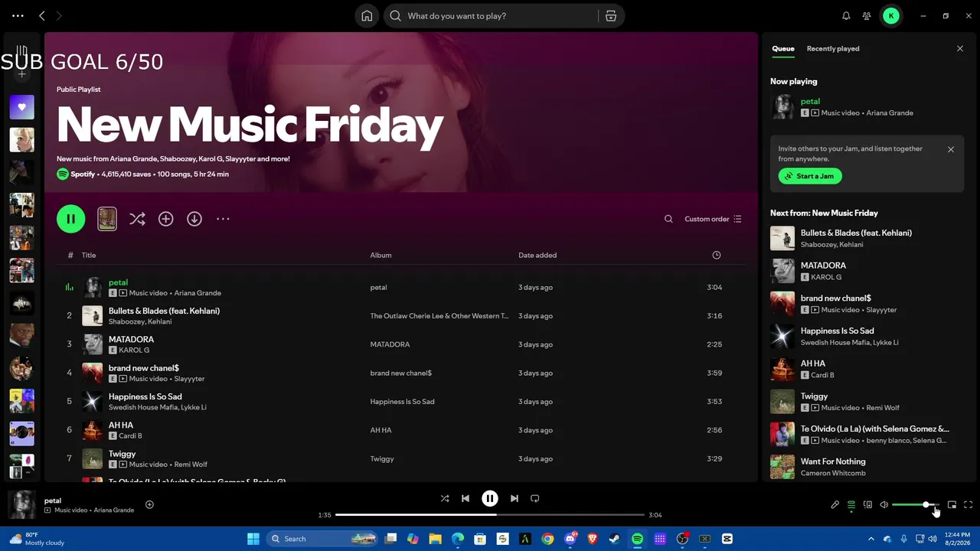Sort tracks by the Album column header

click(x=381, y=255)
